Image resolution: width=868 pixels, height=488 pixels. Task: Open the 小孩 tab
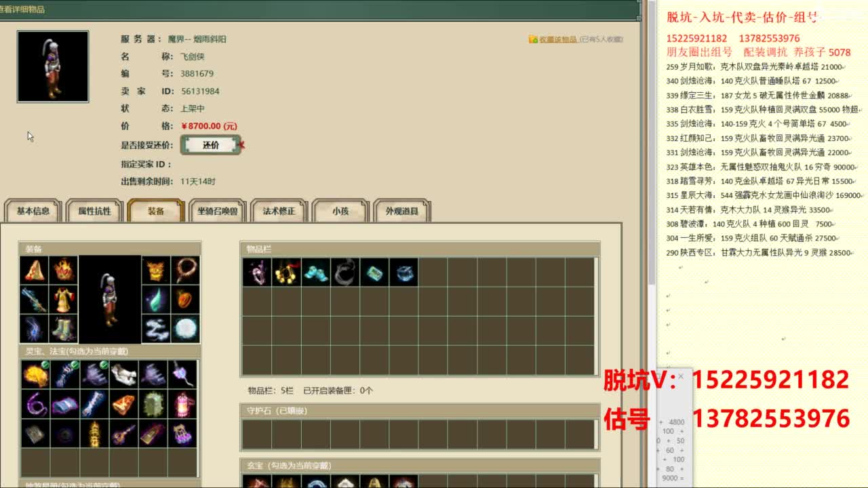coord(340,211)
